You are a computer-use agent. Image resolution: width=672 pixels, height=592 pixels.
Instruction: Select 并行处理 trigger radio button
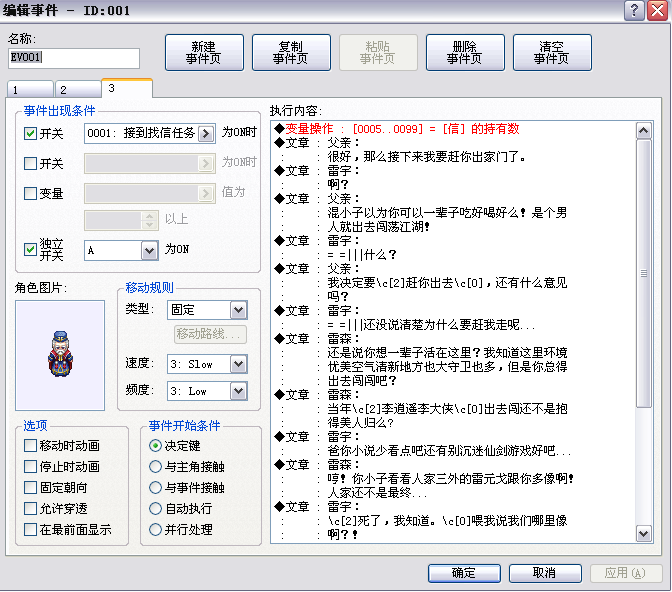tap(155, 529)
